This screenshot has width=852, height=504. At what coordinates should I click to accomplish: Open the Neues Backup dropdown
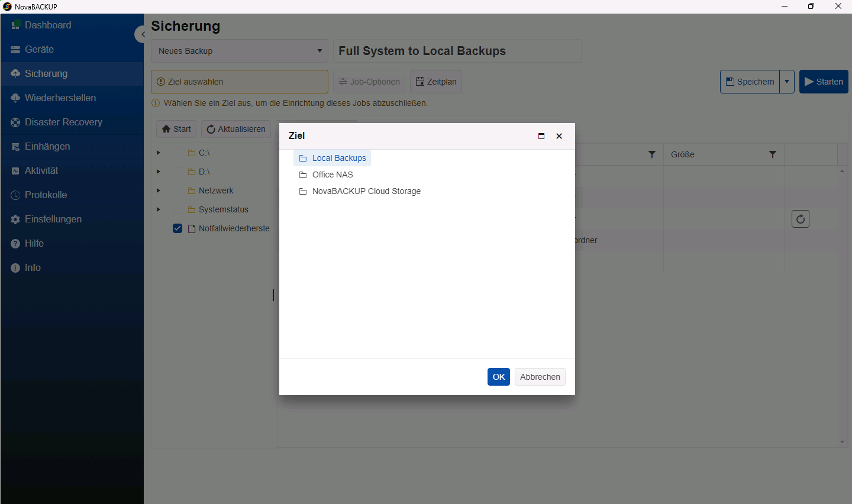[x=240, y=51]
